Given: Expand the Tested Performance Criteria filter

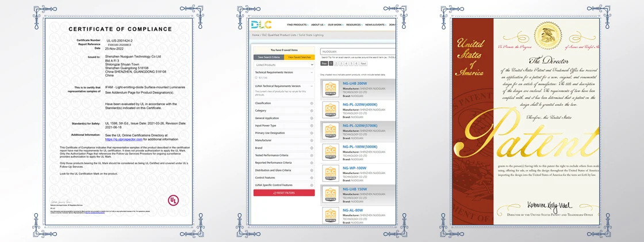Looking at the screenshot, I should coord(312,155).
